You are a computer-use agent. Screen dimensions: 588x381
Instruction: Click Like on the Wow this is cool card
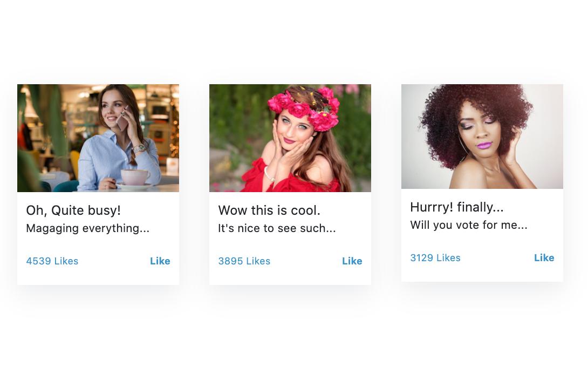point(352,261)
